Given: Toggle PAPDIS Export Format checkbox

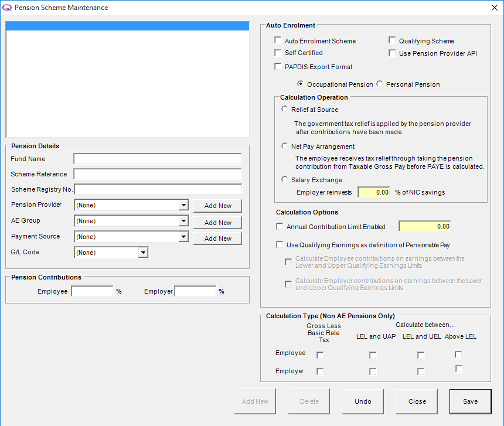Looking at the screenshot, I should [278, 66].
